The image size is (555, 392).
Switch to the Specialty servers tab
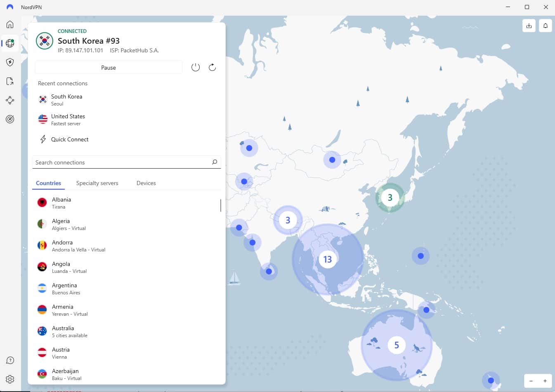coord(97,183)
